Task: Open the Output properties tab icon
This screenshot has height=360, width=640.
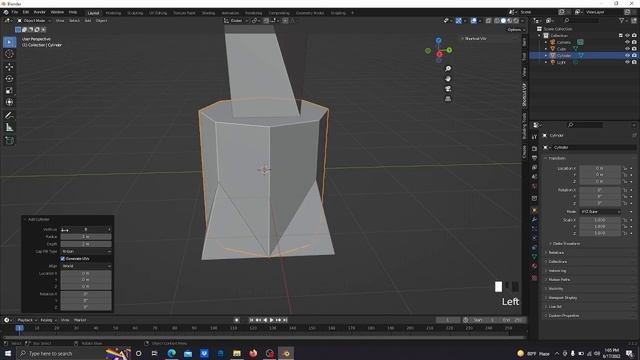Action: point(534,158)
